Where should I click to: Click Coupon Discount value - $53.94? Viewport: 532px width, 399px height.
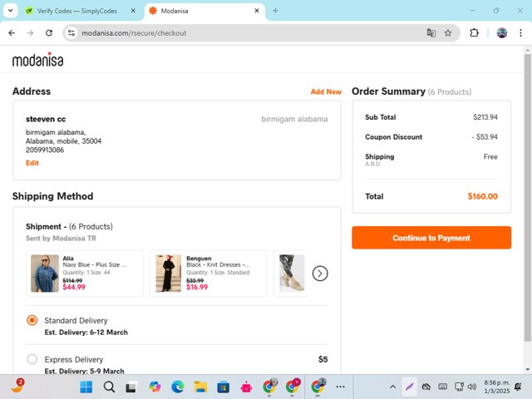[x=485, y=137]
